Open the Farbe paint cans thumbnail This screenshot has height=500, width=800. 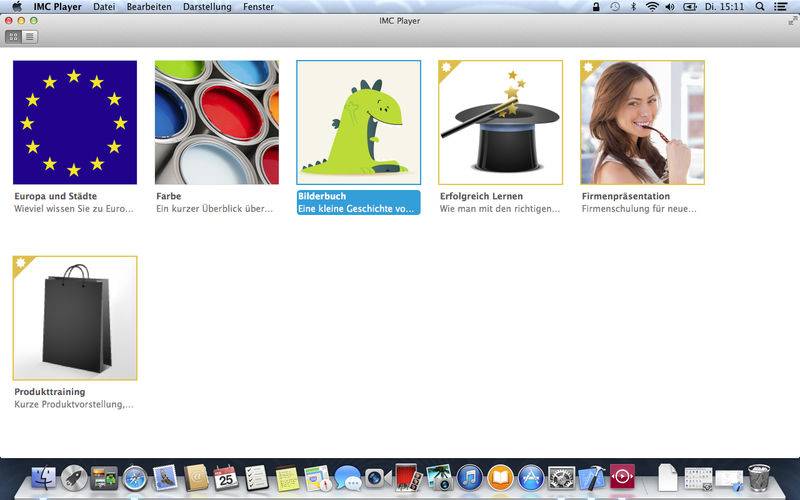(217, 122)
